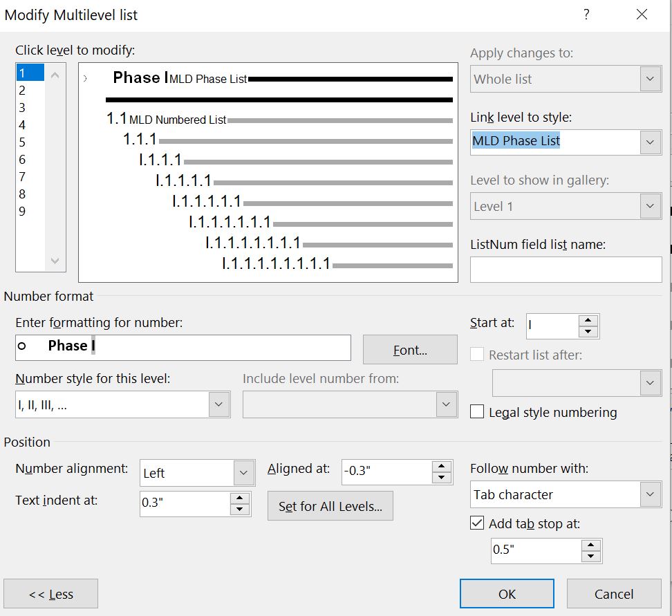Select level 6 in the level list

pyautogui.click(x=30, y=160)
